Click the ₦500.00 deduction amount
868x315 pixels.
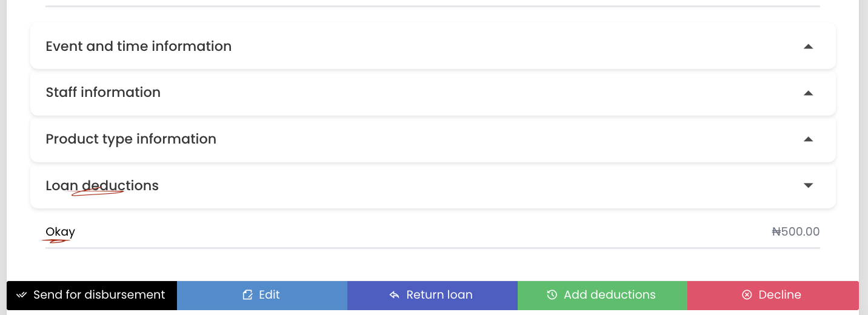point(795,232)
